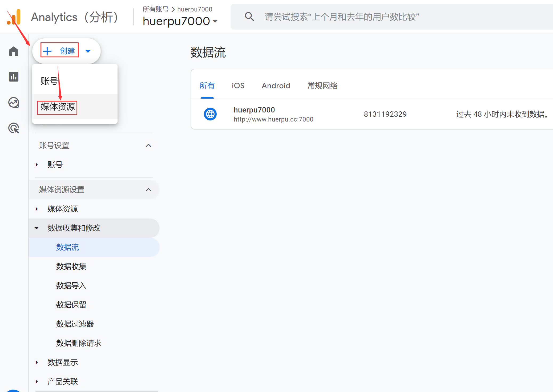
Task: Open the Explore trend circle icon
Action: tap(14, 102)
